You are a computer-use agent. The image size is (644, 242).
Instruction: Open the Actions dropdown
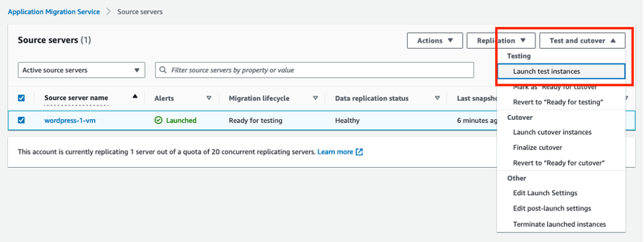tap(435, 41)
